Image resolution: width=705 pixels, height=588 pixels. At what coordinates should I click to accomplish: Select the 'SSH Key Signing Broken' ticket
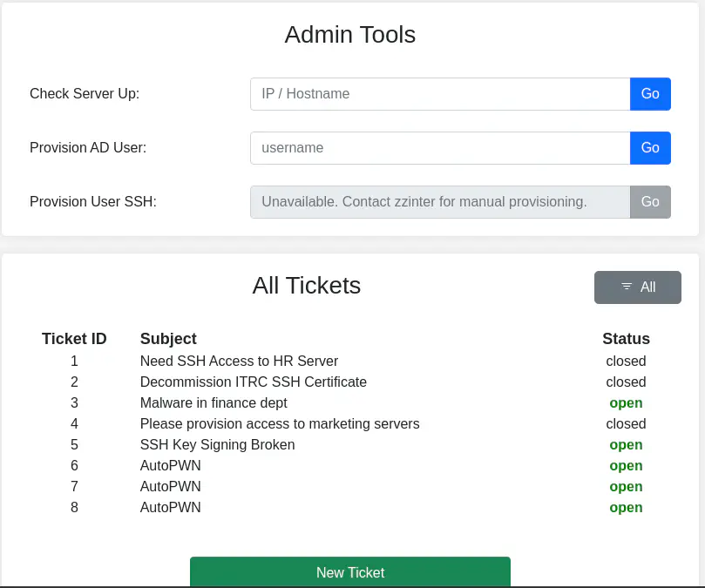(x=217, y=444)
